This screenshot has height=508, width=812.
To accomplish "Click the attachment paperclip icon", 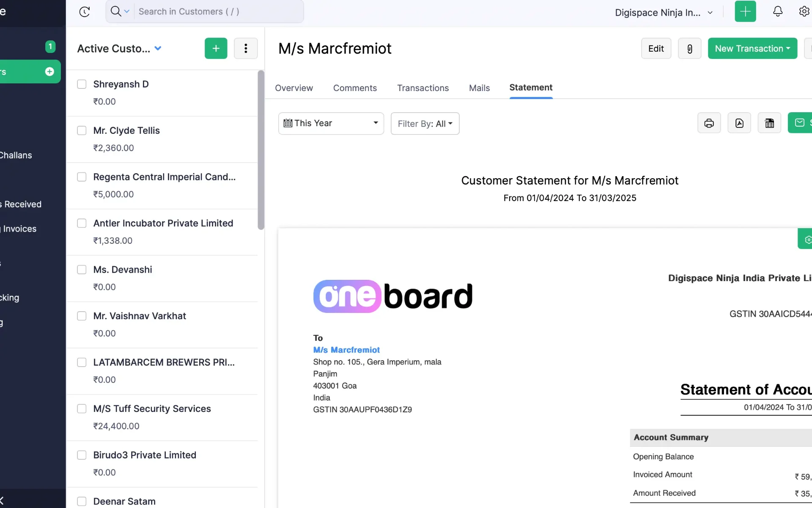I will click(689, 49).
